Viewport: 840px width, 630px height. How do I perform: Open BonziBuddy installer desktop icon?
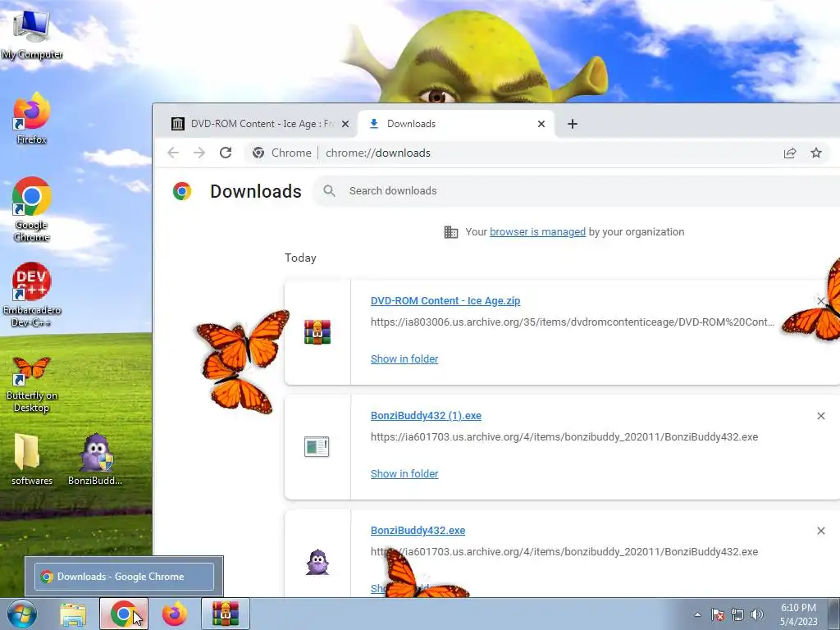tap(95, 459)
